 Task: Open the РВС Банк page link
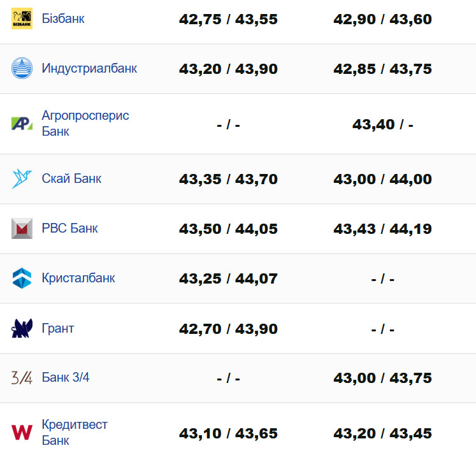70,228
